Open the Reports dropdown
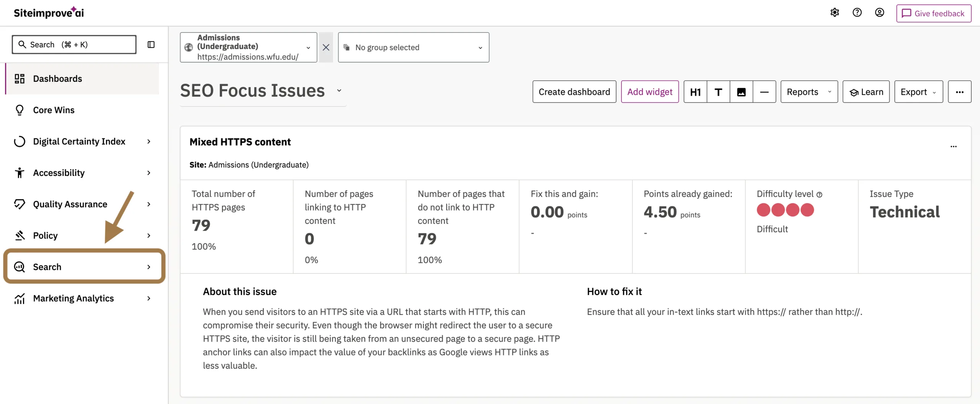This screenshot has width=980, height=404. tap(809, 92)
